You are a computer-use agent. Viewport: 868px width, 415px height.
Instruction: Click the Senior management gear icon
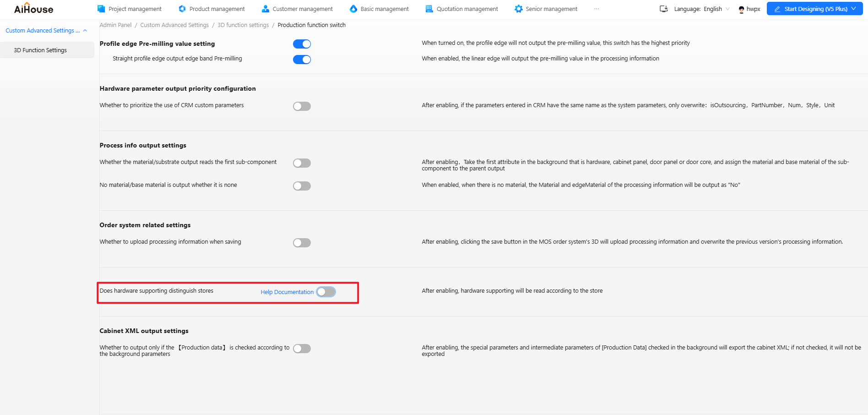pyautogui.click(x=518, y=9)
